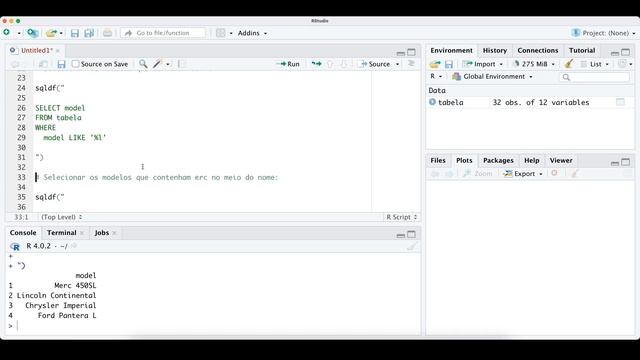Print the current file icon
This screenshot has width=640, height=360.
[107, 33]
